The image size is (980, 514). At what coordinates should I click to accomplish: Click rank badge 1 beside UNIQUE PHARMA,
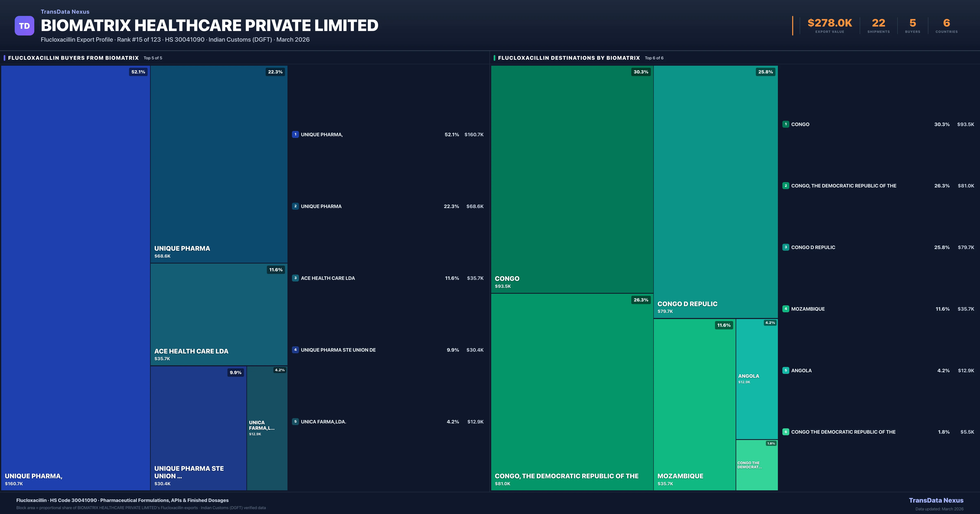pyautogui.click(x=295, y=134)
